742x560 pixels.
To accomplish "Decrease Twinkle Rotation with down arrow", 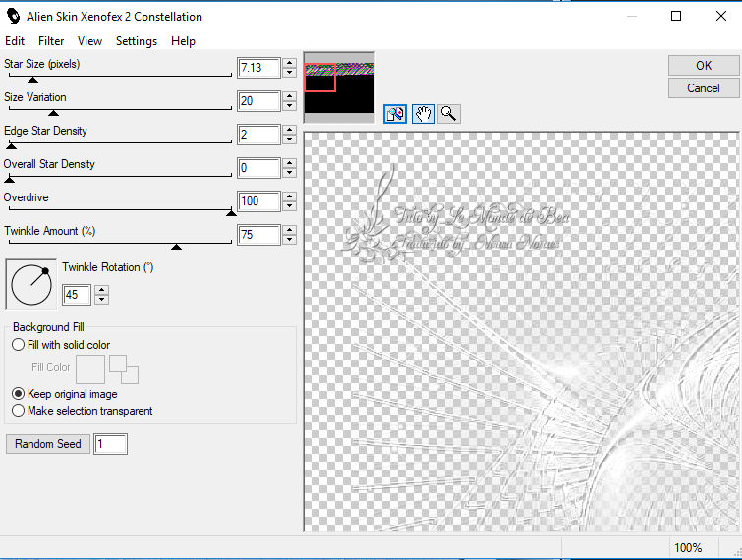I will (102, 299).
